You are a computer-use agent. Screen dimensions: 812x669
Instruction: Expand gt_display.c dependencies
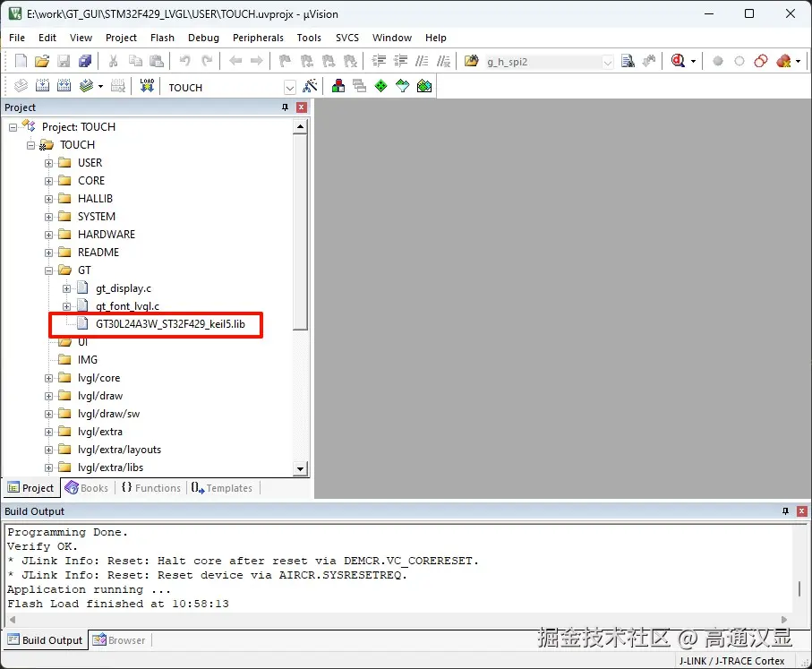pyautogui.click(x=66, y=288)
